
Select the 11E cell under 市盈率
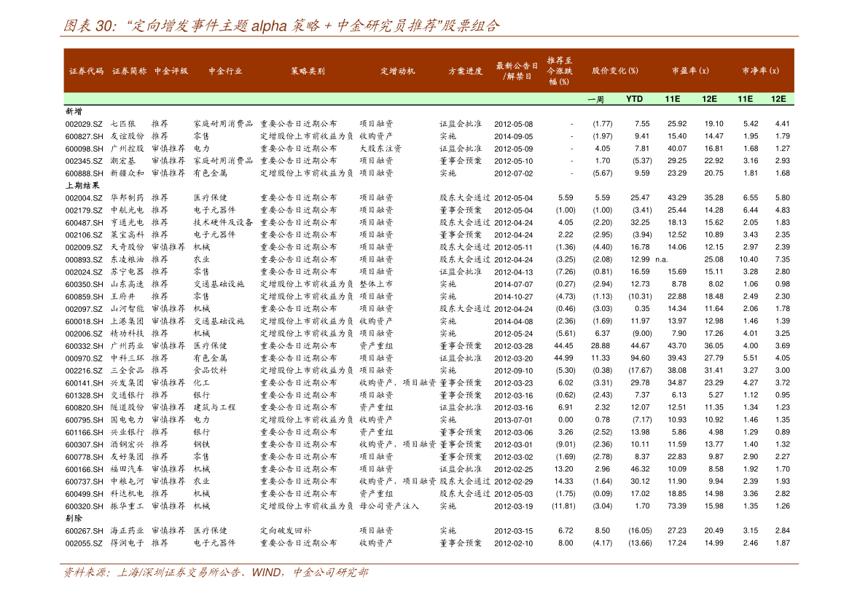click(672, 99)
